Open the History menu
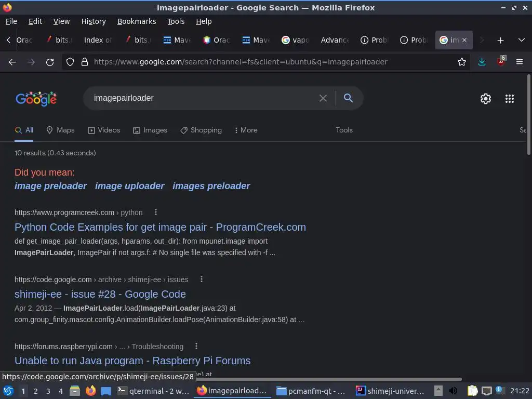The width and height of the screenshot is (532, 399). tap(94, 21)
